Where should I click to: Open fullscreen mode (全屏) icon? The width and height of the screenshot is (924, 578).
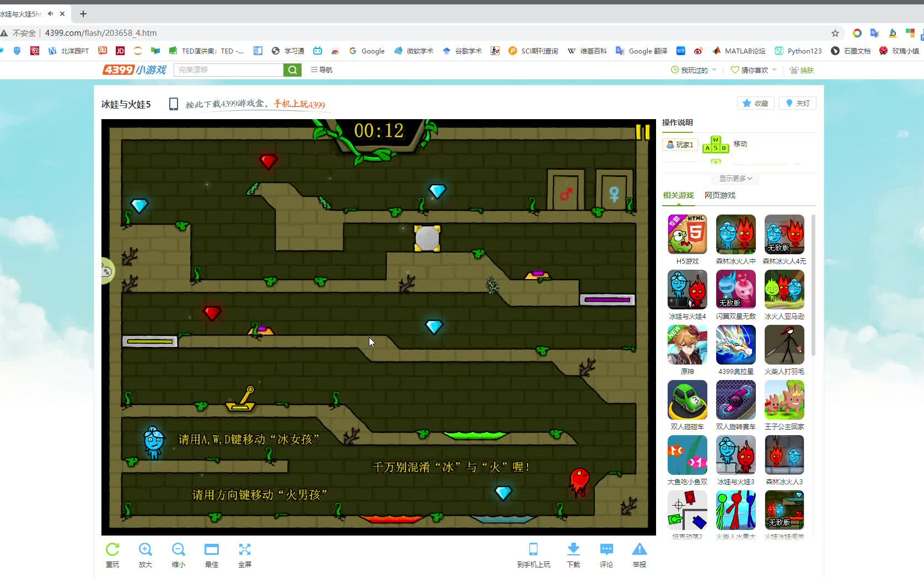pyautogui.click(x=245, y=549)
